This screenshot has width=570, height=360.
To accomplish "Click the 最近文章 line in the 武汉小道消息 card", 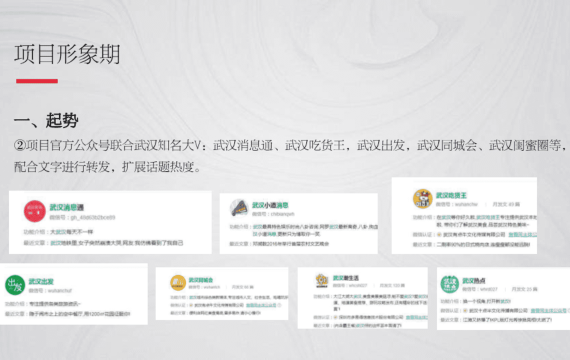I will (x=279, y=244).
